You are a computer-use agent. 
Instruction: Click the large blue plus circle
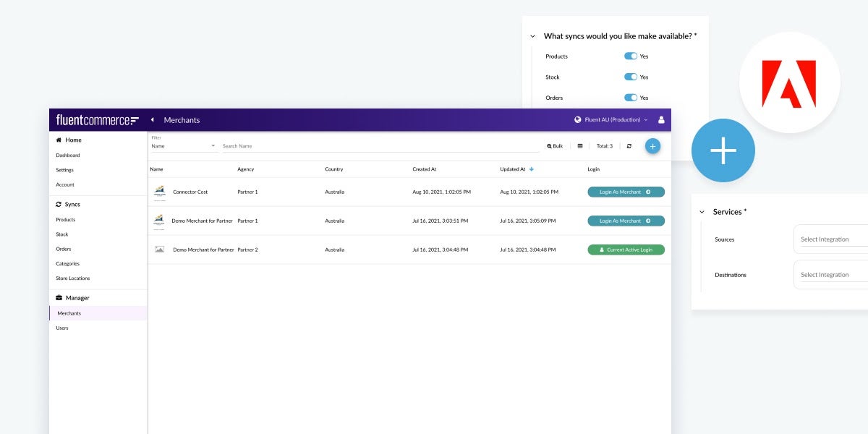pyautogui.click(x=723, y=150)
